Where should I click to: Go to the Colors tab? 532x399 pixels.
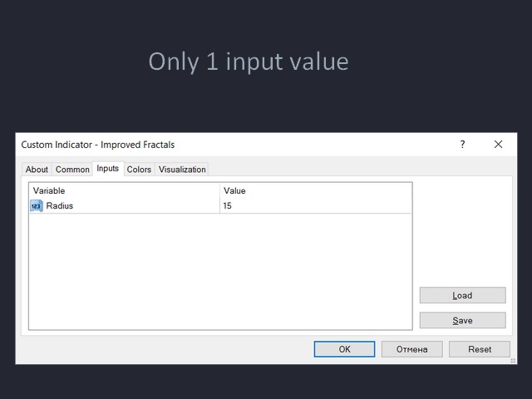coord(139,170)
